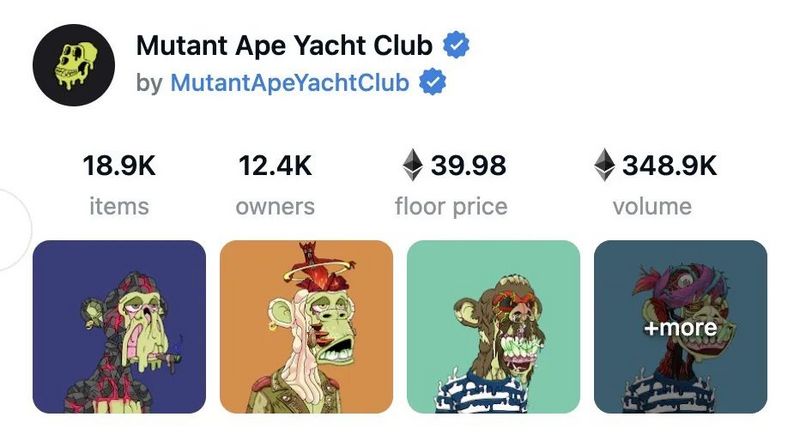Screen dimensions: 800x441
Task: Click the Ethereum icon beside volume 348.9K
Action: (x=604, y=165)
